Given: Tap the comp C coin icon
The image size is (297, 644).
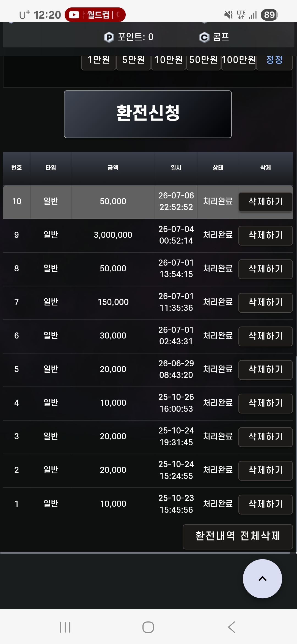Looking at the screenshot, I should (x=204, y=37).
